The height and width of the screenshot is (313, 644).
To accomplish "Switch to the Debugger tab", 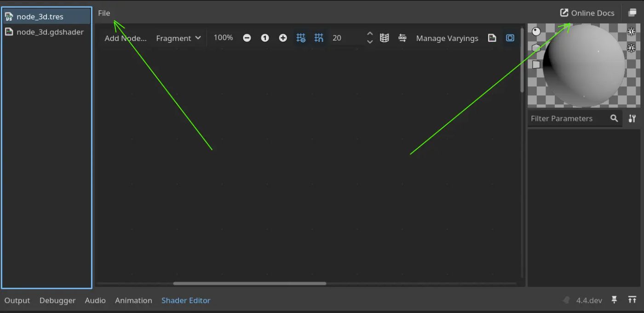I will [x=57, y=300].
